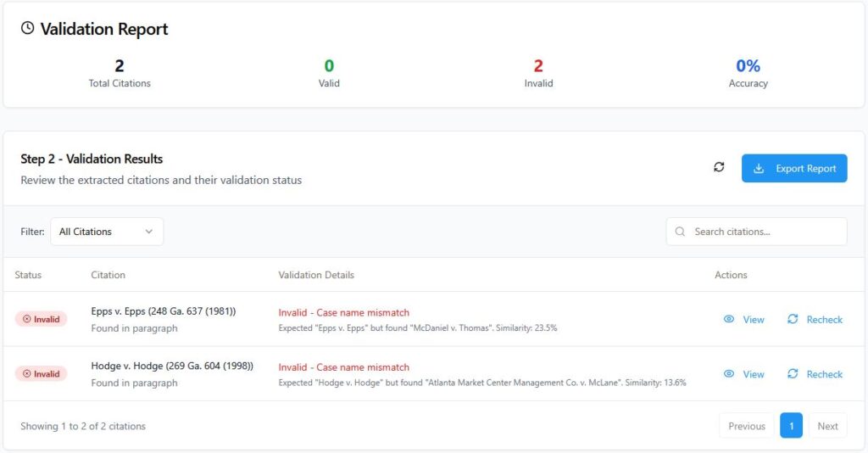This screenshot has width=868, height=453.
Task: Click the eye icon for Epps v. Epps
Action: 729,319
